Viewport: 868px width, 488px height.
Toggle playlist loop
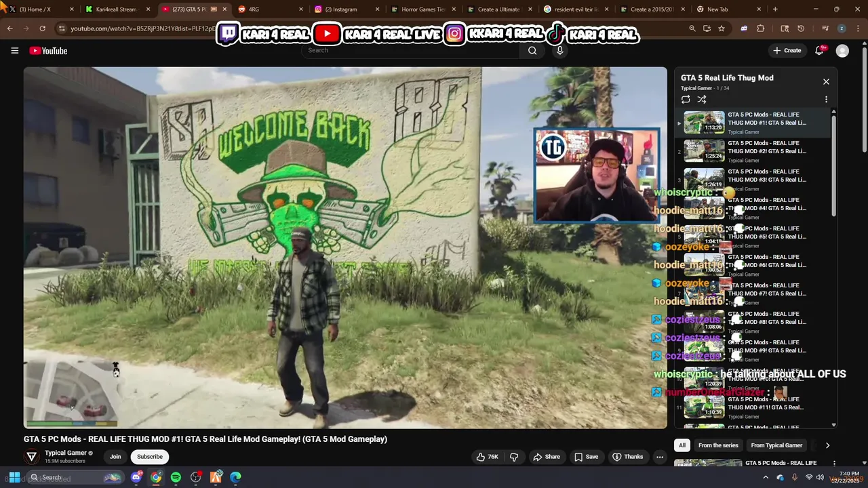[686, 100]
